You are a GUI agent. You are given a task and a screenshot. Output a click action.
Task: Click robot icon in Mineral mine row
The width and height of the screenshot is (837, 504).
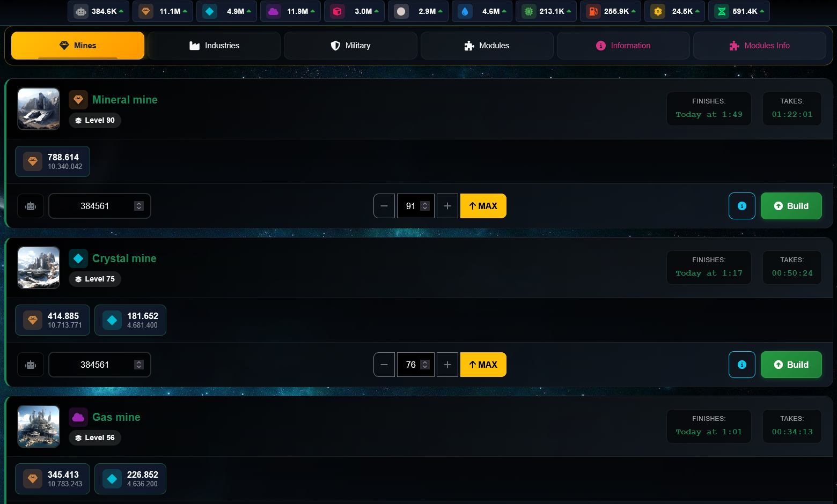31,206
